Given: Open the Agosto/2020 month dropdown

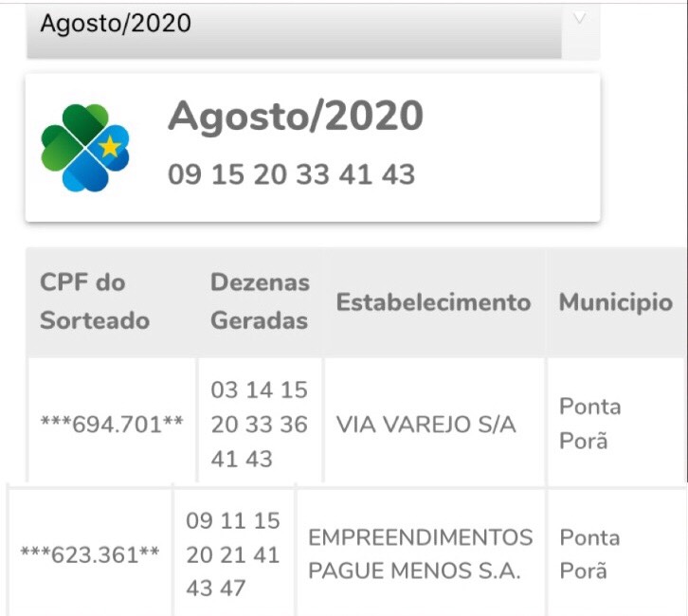Looking at the screenshot, I should point(313,30).
